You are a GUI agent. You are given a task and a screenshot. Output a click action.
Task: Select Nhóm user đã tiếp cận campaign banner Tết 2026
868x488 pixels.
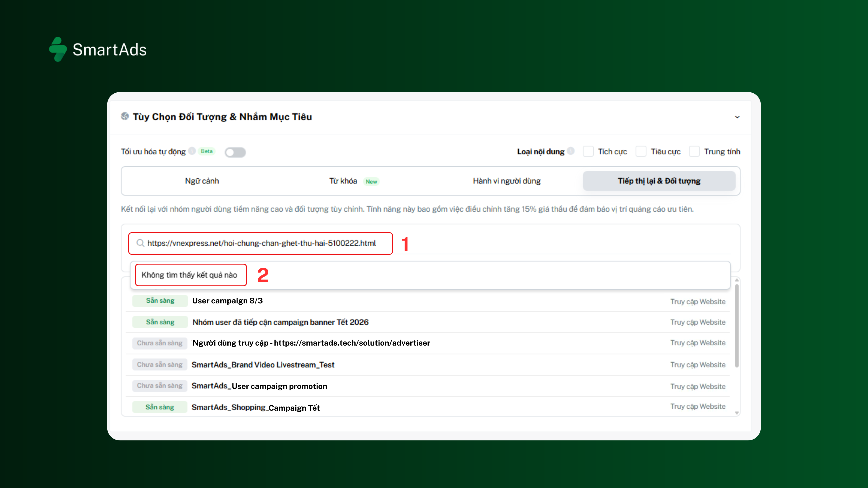(428, 322)
